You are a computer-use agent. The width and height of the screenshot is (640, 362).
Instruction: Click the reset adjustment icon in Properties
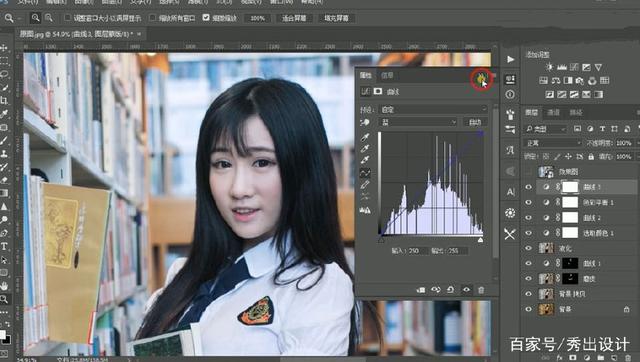pyautogui.click(x=451, y=290)
